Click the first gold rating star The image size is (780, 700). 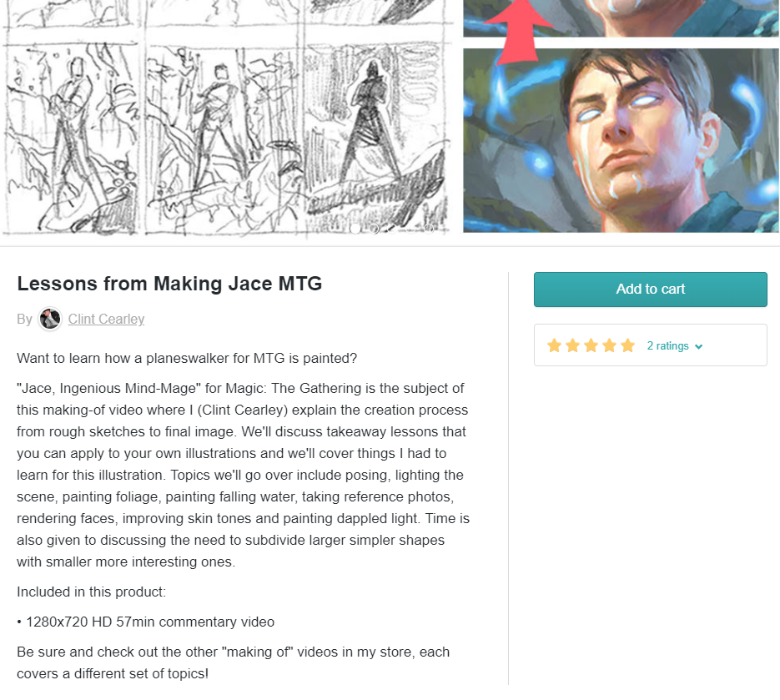[x=554, y=345]
